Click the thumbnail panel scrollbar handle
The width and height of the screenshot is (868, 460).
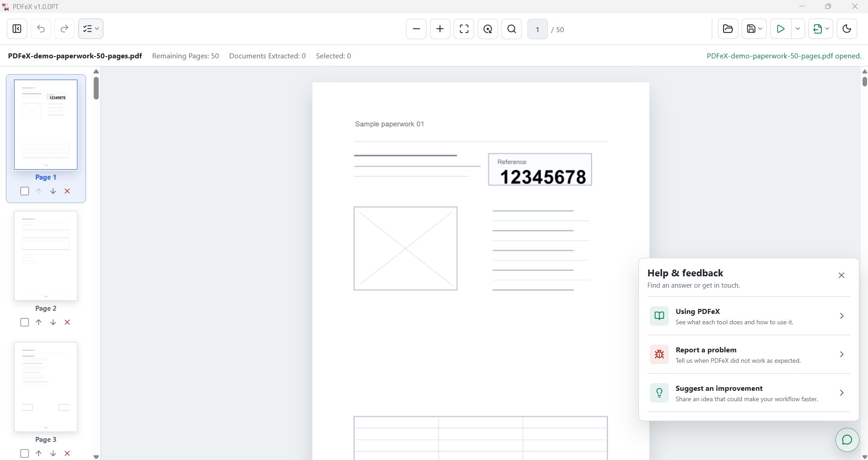tap(96, 88)
